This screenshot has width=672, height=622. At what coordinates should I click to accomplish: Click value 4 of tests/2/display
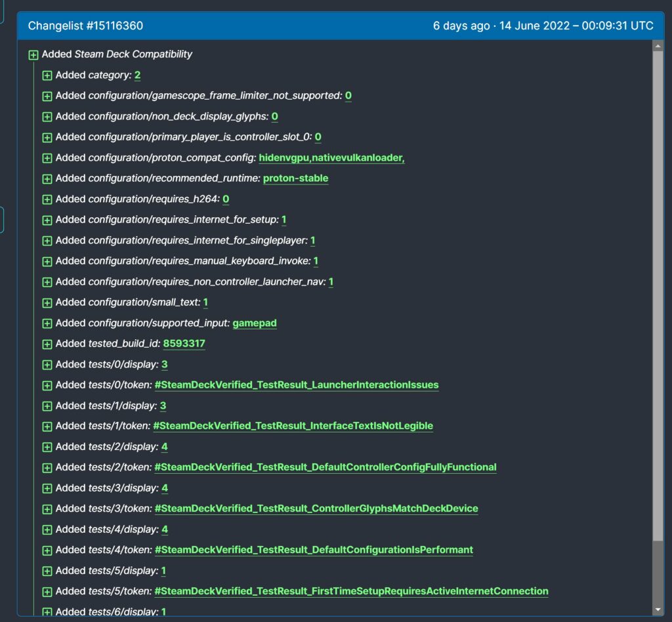[x=165, y=447]
